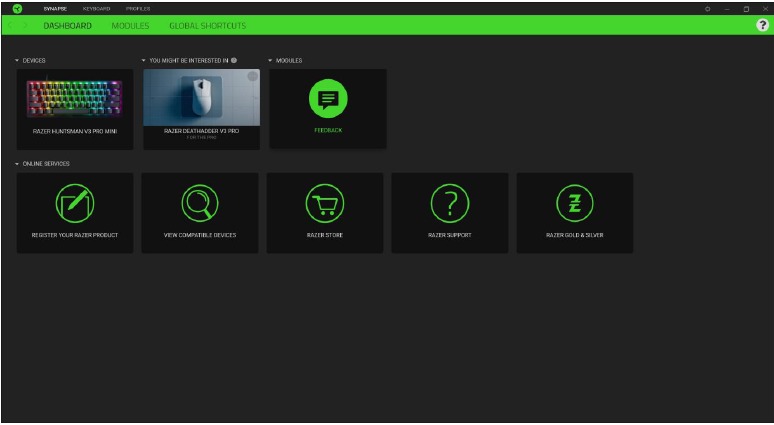This screenshot has height=425, width=774.
Task: Click the Razer Store shopping cart icon
Action: pyautogui.click(x=325, y=203)
